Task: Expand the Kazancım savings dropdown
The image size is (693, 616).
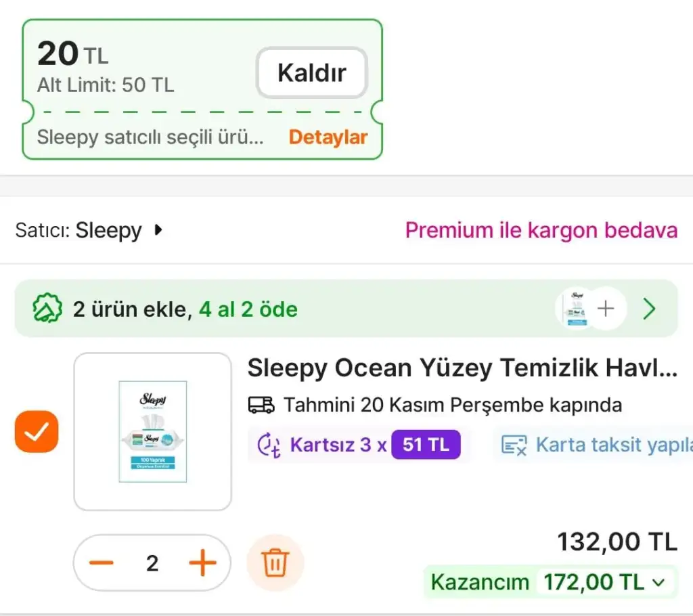Action: pyautogui.click(x=658, y=582)
